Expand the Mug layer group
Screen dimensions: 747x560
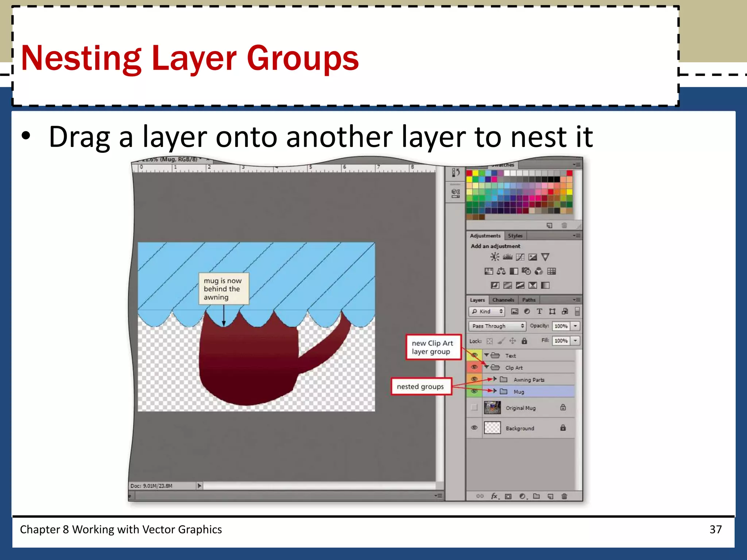495,391
